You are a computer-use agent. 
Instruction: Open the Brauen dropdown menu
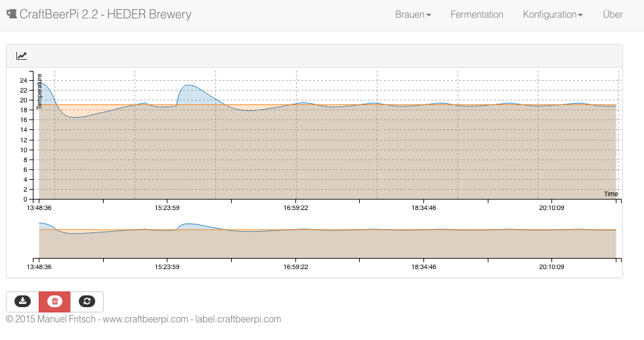coord(413,14)
